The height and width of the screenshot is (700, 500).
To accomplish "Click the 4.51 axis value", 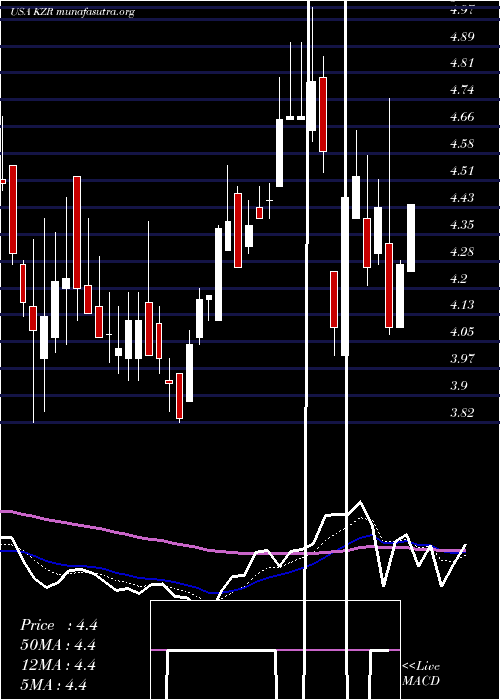I will coord(462,171).
